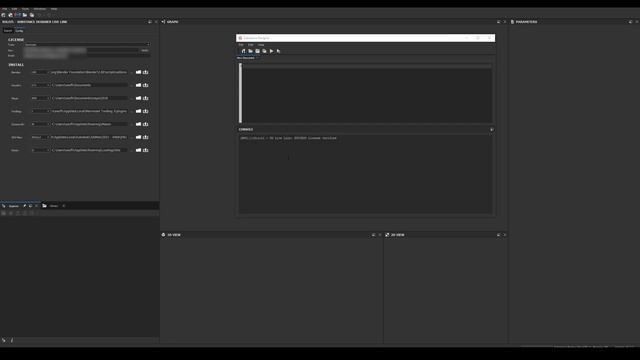Screen dimensions: 640x360
Task: Click the license Email input field
Action: pos(87,56)
